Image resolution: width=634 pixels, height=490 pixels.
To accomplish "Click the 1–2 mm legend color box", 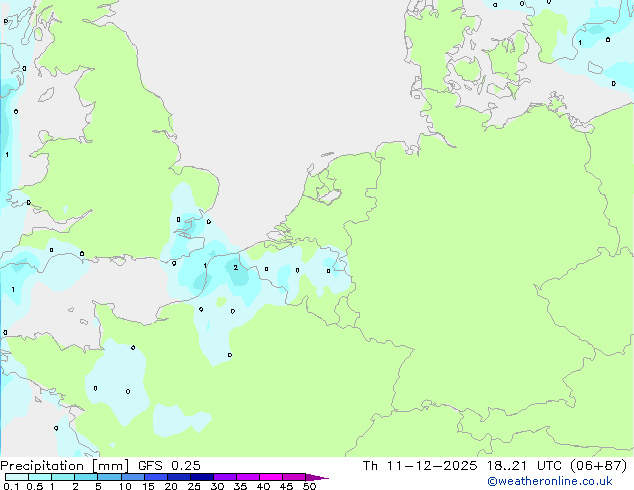I will (x=63, y=477).
